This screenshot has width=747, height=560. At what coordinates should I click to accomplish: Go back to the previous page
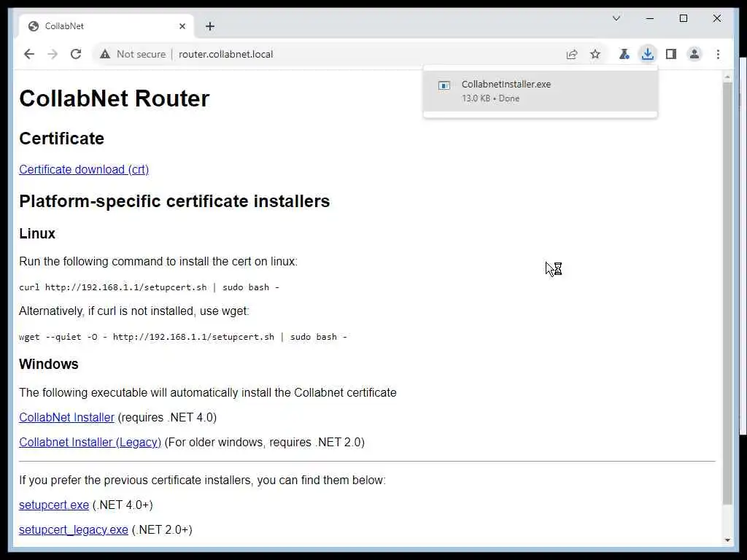(29, 54)
